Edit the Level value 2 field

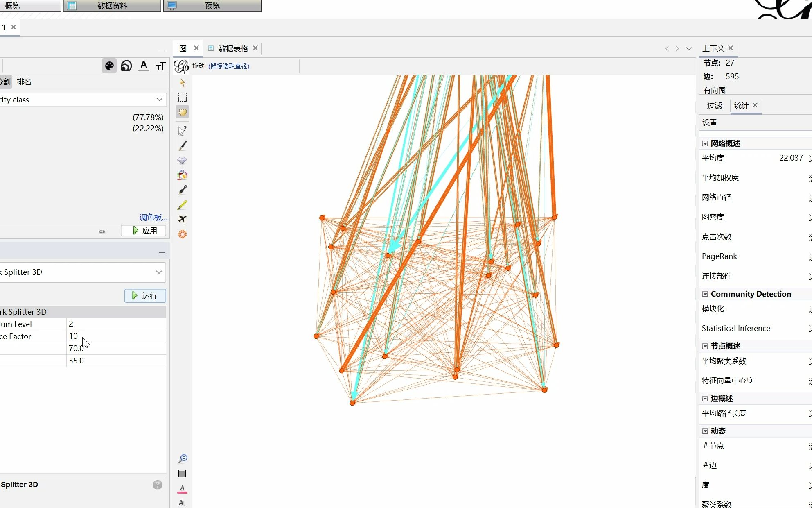(116, 324)
